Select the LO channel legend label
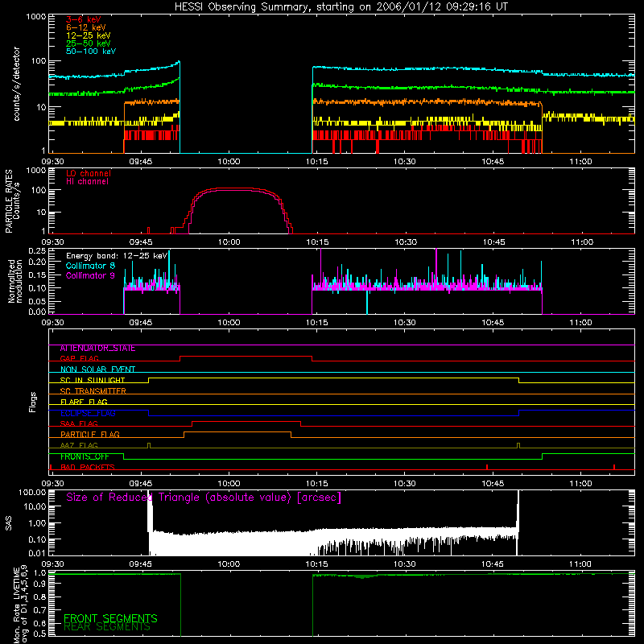The height and width of the screenshot is (644, 644). (89, 173)
